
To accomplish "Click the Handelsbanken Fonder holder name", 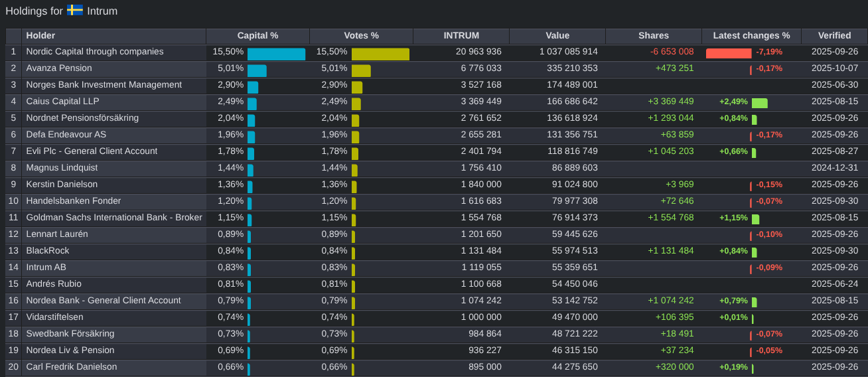I will [74, 201].
